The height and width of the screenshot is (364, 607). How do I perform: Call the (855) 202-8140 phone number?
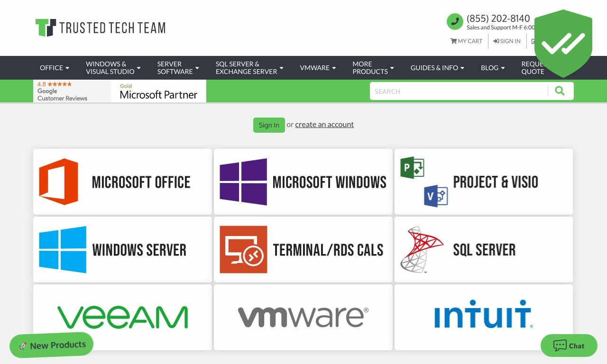click(x=498, y=18)
